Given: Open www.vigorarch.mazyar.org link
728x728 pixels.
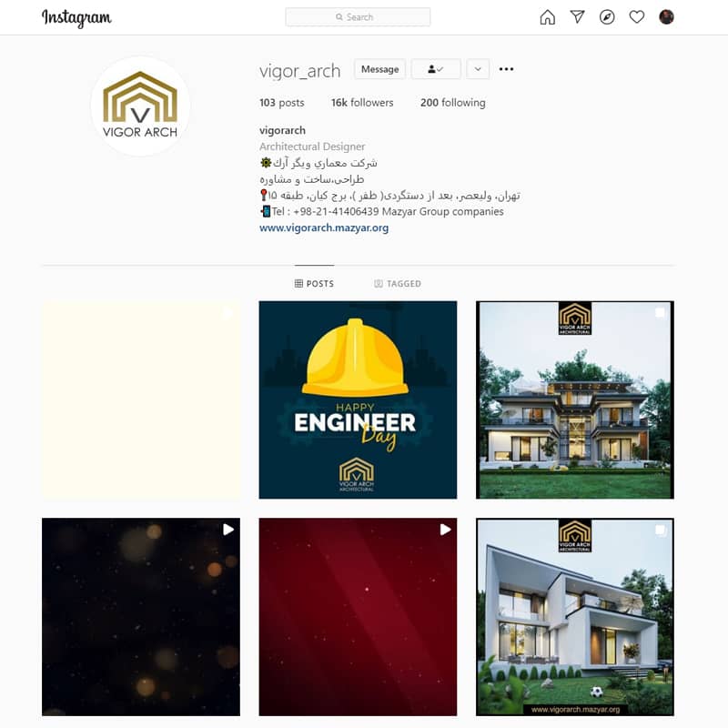Looking at the screenshot, I should point(324,227).
